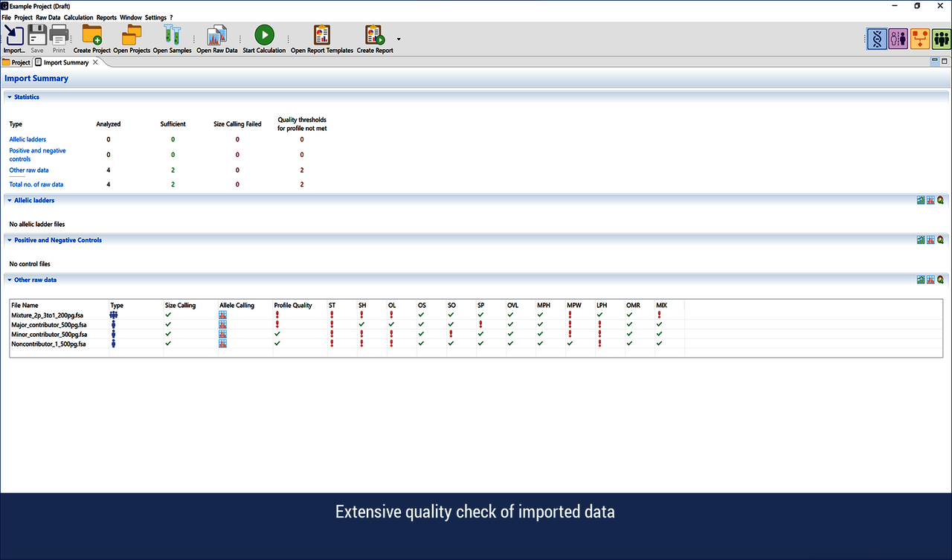The width and height of the screenshot is (952, 560).
Task: Click the Import toolbar icon
Action: point(14,35)
